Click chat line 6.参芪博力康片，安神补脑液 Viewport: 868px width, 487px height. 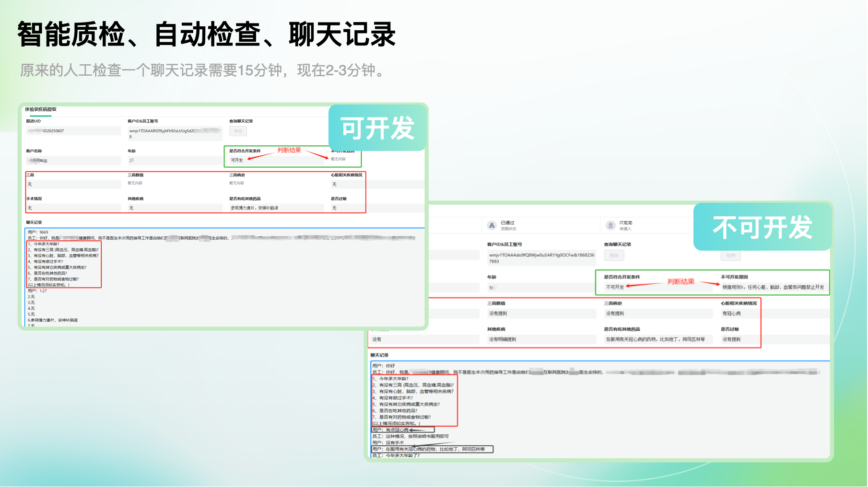53,320
